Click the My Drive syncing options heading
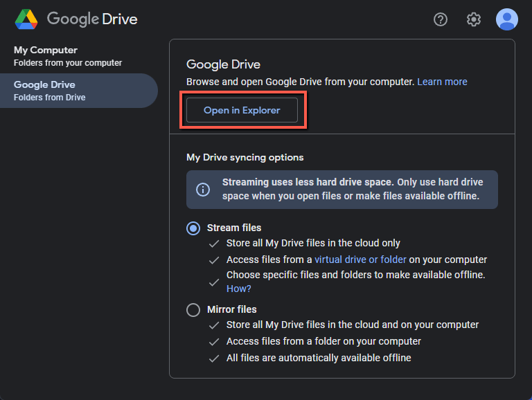 click(245, 157)
